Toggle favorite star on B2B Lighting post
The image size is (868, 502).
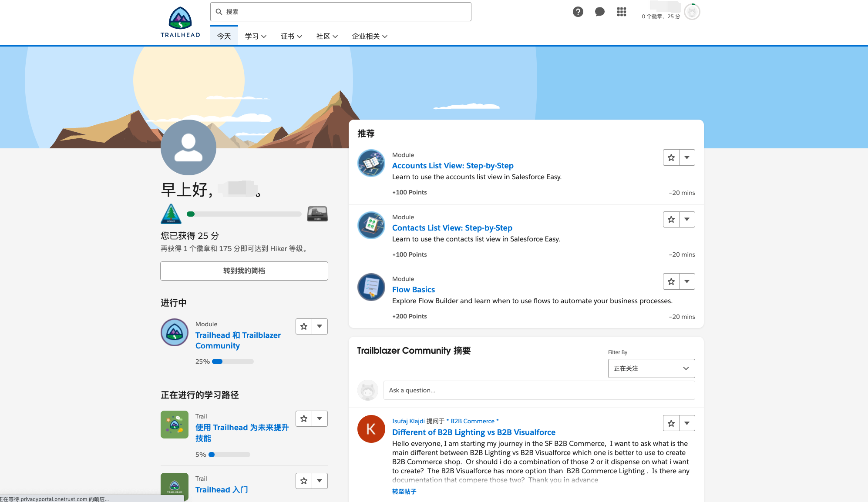click(x=671, y=423)
